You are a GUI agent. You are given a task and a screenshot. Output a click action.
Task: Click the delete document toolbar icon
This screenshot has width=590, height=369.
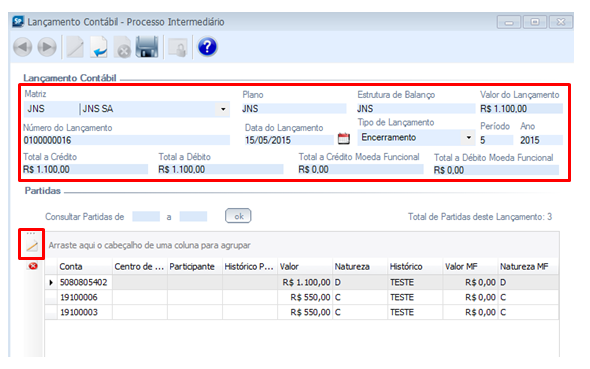[x=123, y=47]
